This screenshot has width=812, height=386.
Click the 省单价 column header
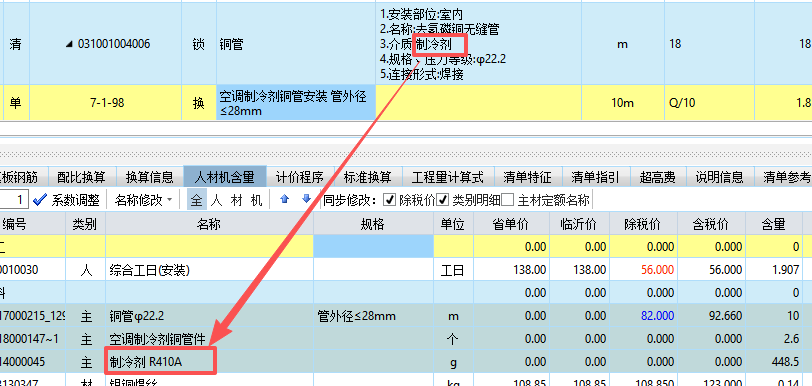tap(511, 224)
